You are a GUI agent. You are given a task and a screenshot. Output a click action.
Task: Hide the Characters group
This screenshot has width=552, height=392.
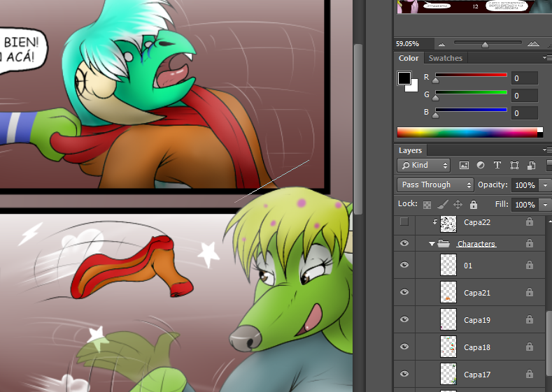point(404,243)
